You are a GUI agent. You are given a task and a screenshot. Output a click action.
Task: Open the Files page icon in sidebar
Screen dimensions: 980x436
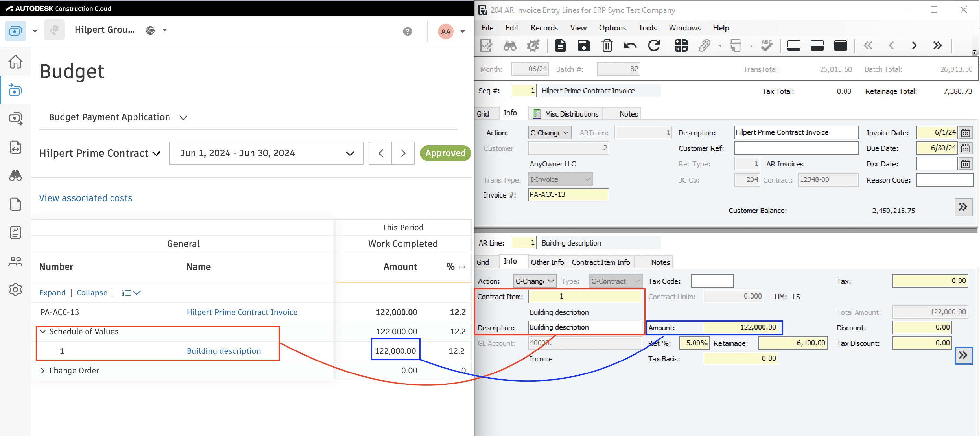tap(15, 204)
